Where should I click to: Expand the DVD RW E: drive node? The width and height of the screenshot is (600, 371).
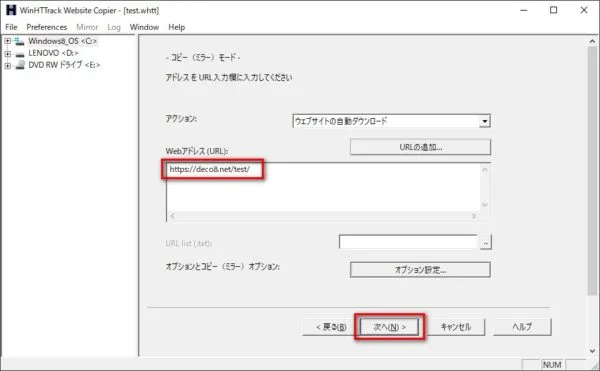click(7, 66)
